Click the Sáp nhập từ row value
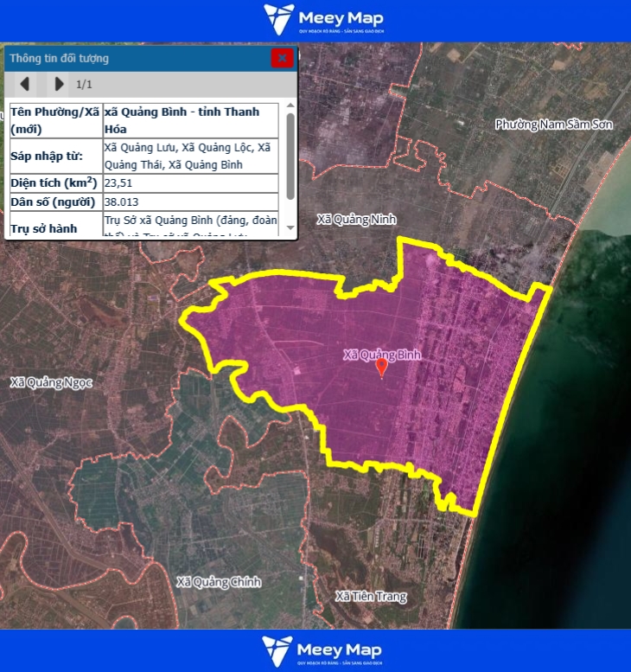This screenshot has height=672, width=631. tap(190, 156)
